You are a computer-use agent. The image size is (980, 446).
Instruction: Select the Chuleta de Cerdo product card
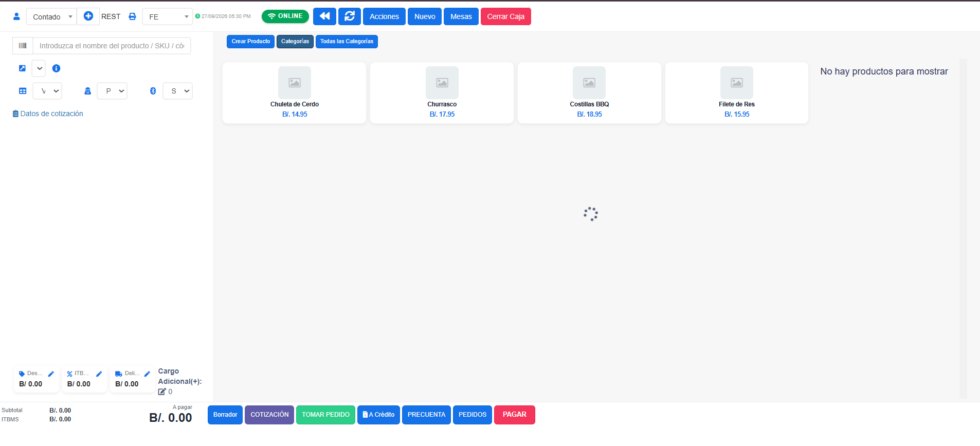click(x=295, y=93)
